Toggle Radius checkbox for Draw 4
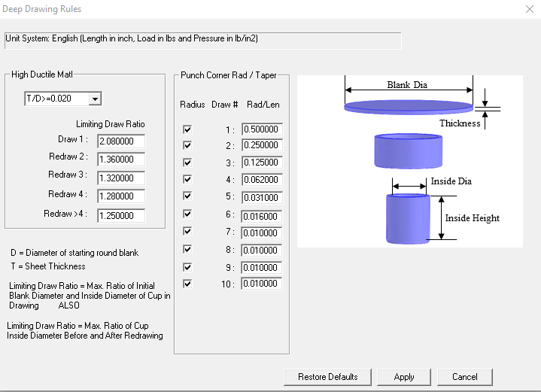 [x=187, y=181]
